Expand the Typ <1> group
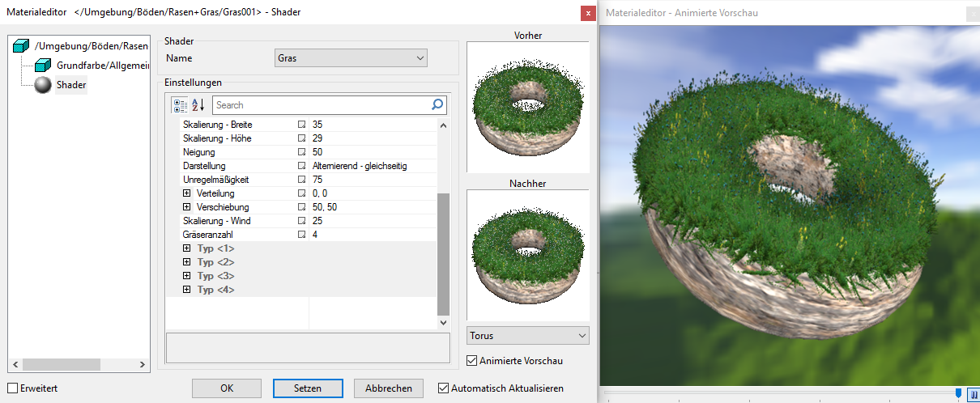Screen dimensions: 980x403 click(x=187, y=248)
